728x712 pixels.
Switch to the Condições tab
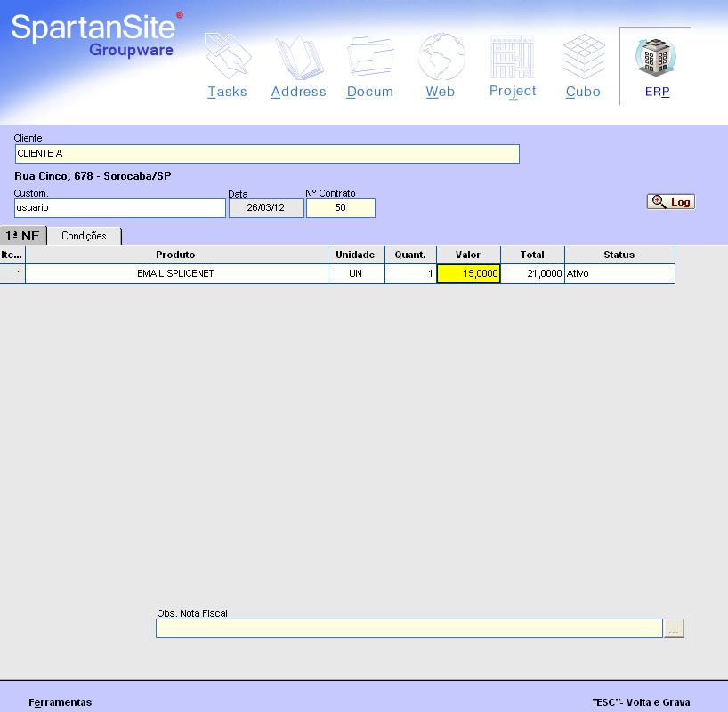click(x=84, y=236)
